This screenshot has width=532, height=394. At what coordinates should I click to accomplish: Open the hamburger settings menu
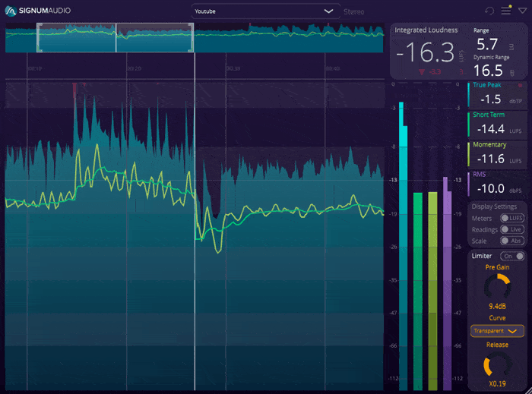(x=505, y=11)
